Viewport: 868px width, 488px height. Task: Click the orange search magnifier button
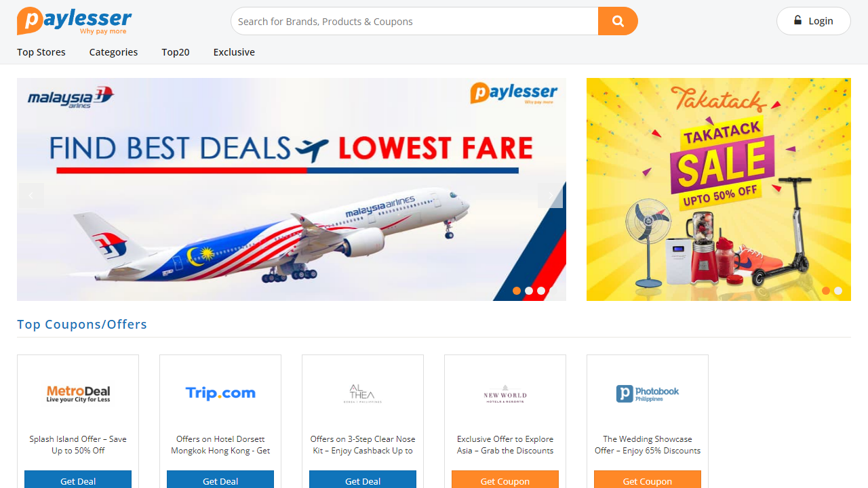coord(618,21)
